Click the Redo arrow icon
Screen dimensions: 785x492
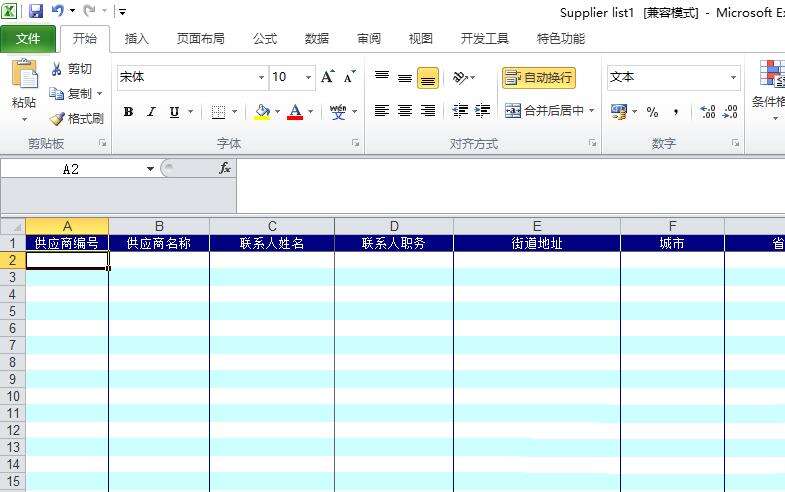(x=90, y=11)
